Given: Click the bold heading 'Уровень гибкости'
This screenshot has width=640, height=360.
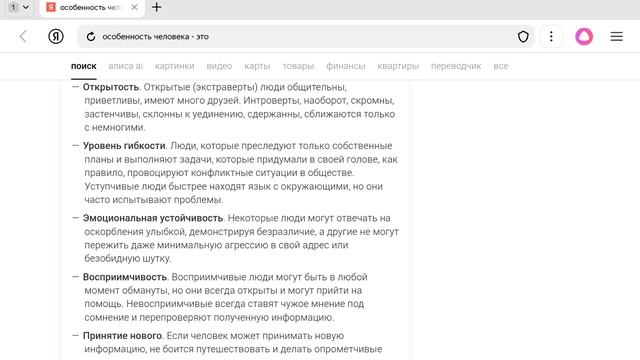Looking at the screenshot, I should pos(124,146).
